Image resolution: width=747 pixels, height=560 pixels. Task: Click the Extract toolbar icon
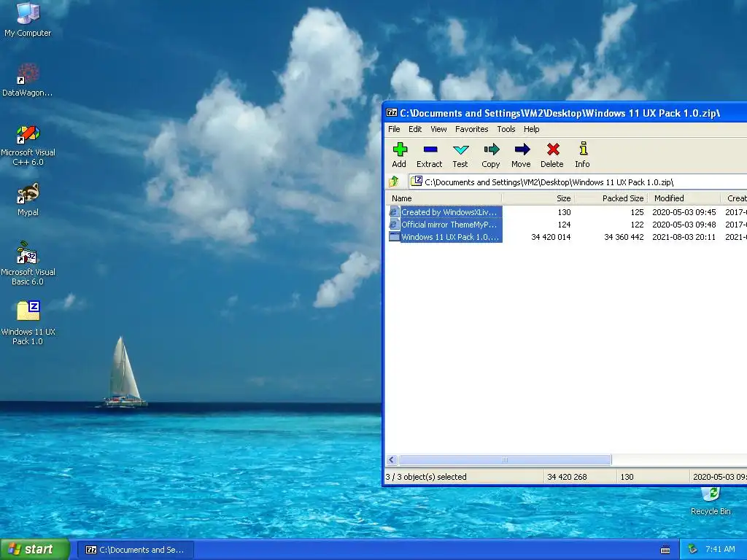pyautogui.click(x=430, y=149)
